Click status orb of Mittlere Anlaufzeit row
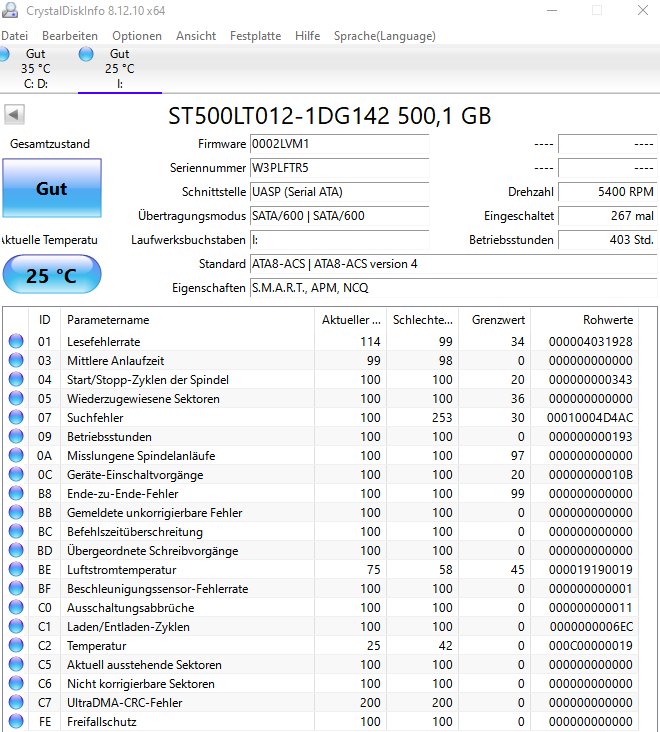The width and height of the screenshot is (660, 732). tap(16, 360)
